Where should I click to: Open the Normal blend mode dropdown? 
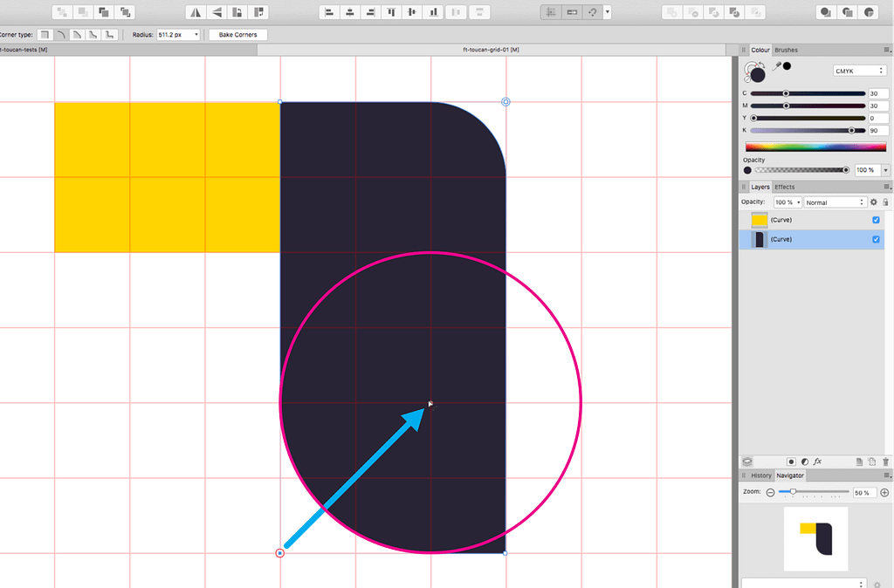(835, 202)
